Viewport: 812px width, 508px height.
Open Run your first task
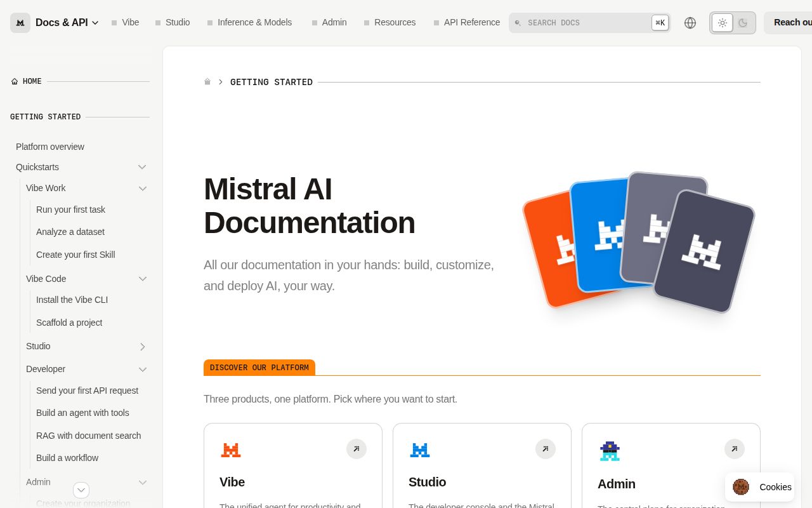click(70, 210)
